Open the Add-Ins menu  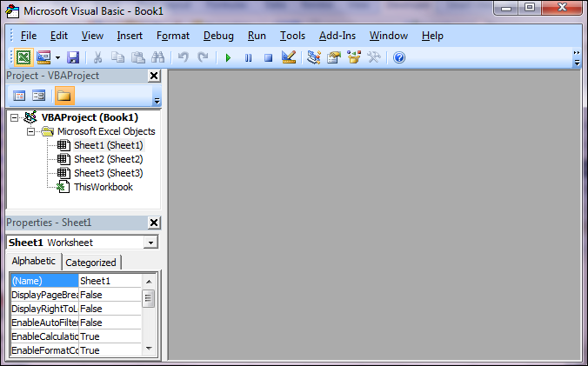(337, 36)
